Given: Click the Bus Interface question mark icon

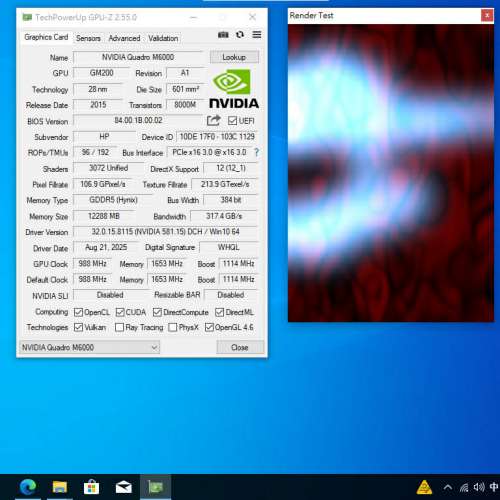Looking at the screenshot, I should 256,152.
